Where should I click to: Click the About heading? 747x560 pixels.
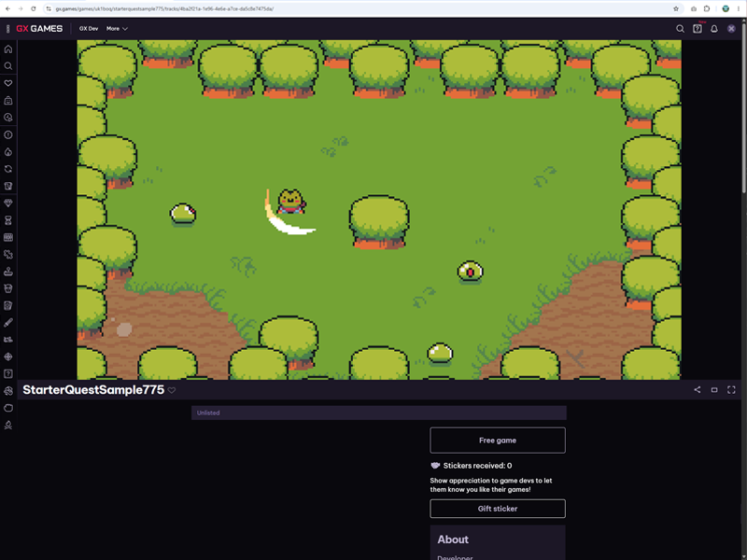coord(453,539)
